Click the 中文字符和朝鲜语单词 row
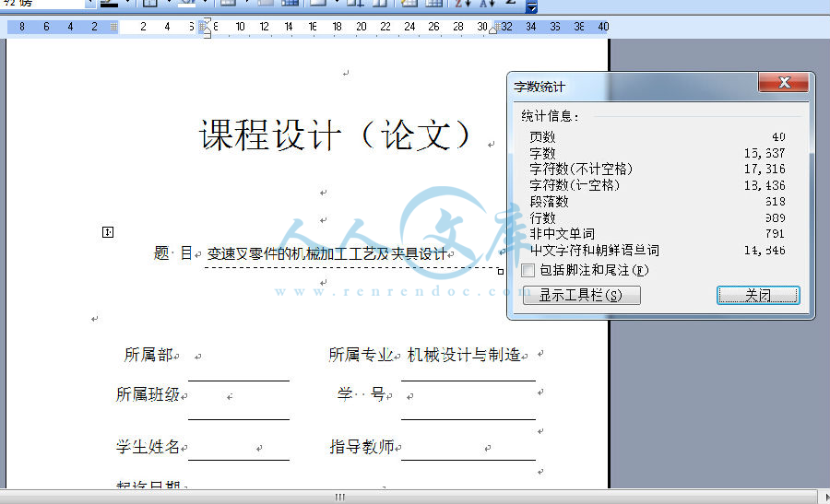Viewport: 830px width, 504px height. (x=658, y=250)
